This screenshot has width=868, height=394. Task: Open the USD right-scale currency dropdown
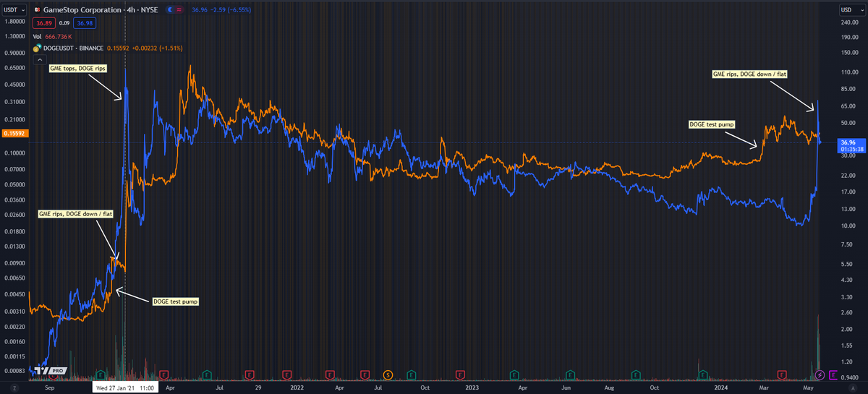coord(851,10)
